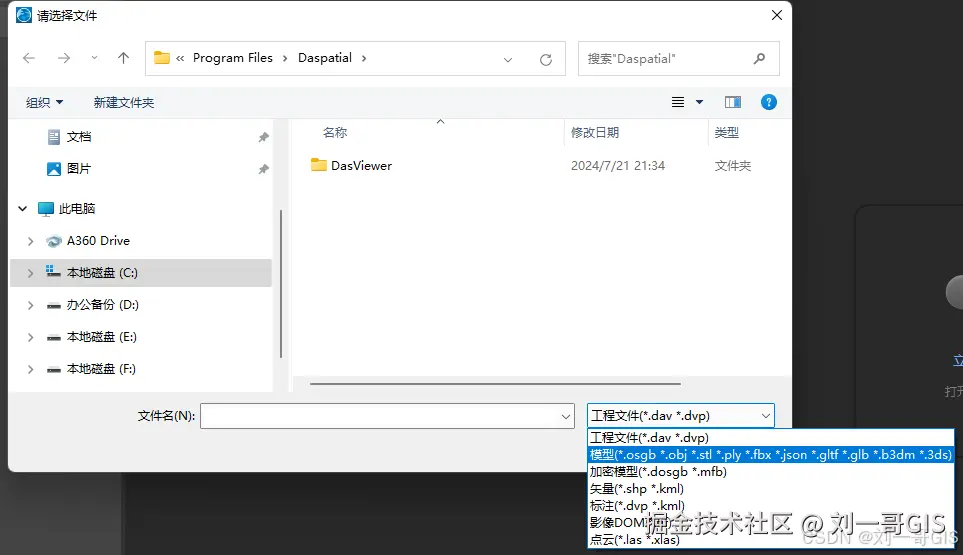The height and width of the screenshot is (555, 963).
Task: Go up one folder level
Action: tap(123, 58)
